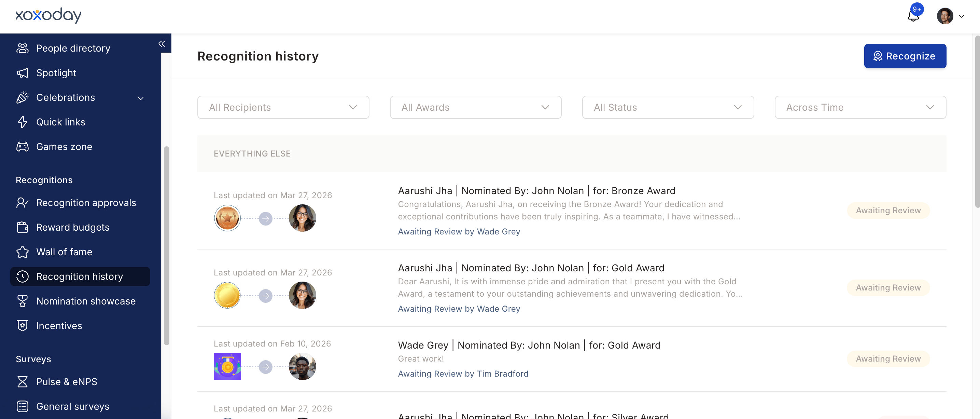
Task: Open Games zone
Action: (64, 147)
